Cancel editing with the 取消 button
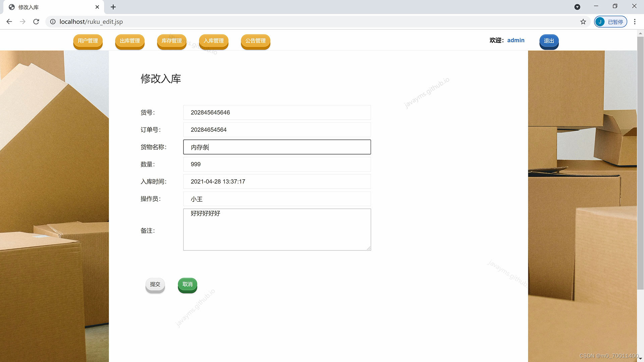The image size is (644, 362). [x=187, y=284]
